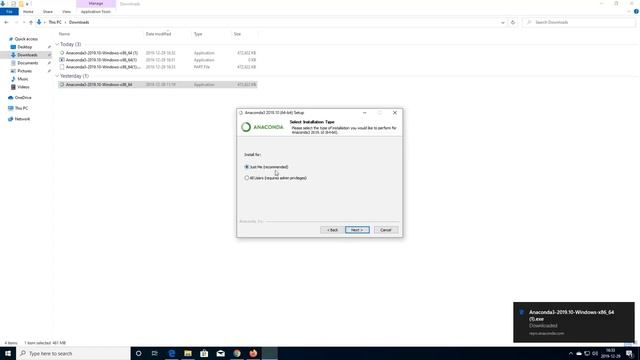Image resolution: width=640 pixels, height=360 pixels.
Task: Select the 'All Users' radio option
Action: coord(247,178)
